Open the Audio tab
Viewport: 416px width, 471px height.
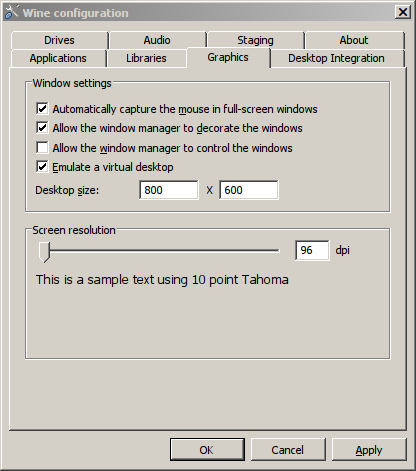[157, 40]
